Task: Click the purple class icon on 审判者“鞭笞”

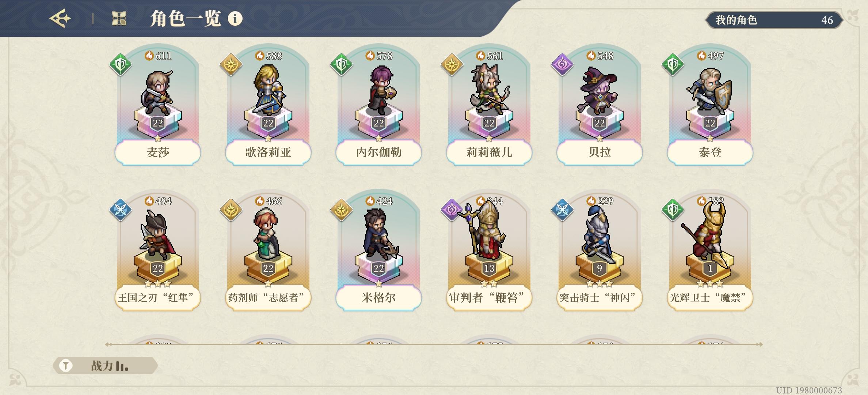Action: tap(452, 210)
